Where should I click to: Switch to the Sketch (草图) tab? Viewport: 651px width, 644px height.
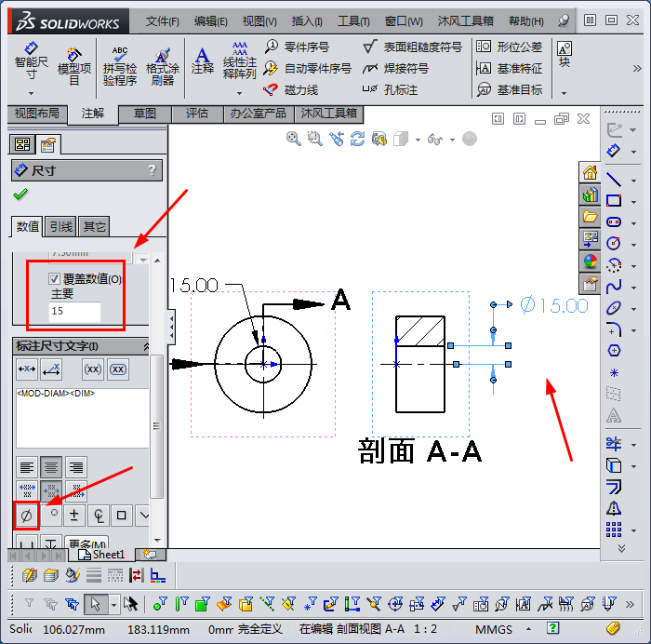pyautogui.click(x=145, y=114)
